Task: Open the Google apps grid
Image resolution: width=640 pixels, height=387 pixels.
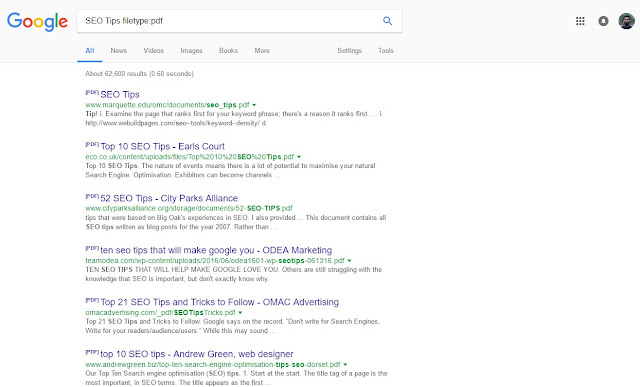Action: (x=580, y=21)
